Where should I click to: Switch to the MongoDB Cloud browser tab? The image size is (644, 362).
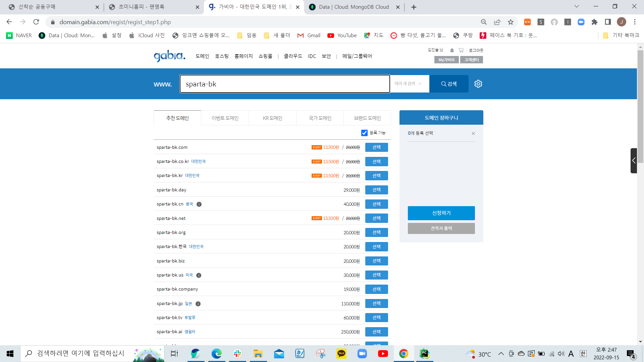[x=354, y=7]
